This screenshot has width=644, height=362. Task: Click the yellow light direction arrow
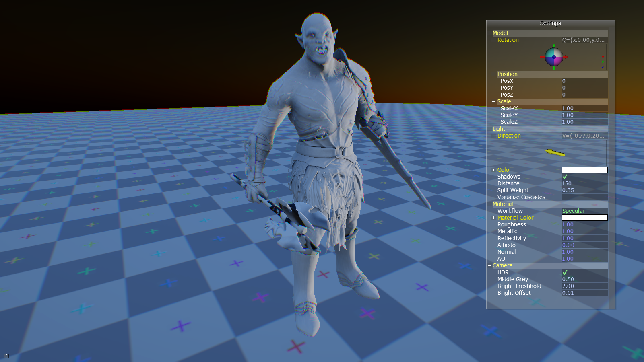pyautogui.click(x=554, y=152)
